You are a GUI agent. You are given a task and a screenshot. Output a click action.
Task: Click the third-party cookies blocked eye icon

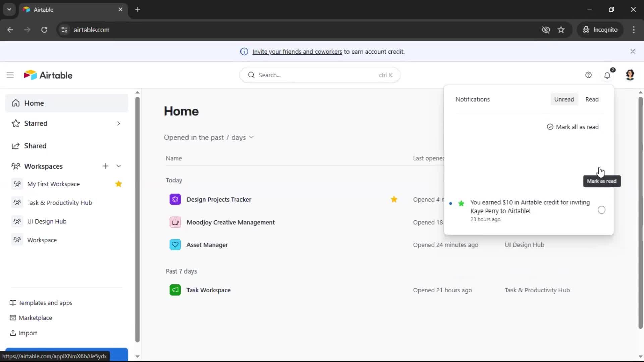(x=546, y=30)
